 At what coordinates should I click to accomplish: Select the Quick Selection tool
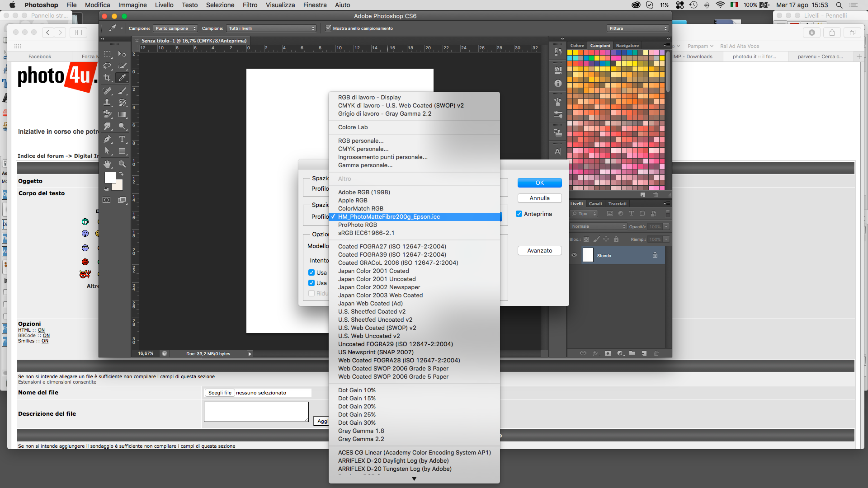click(122, 66)
